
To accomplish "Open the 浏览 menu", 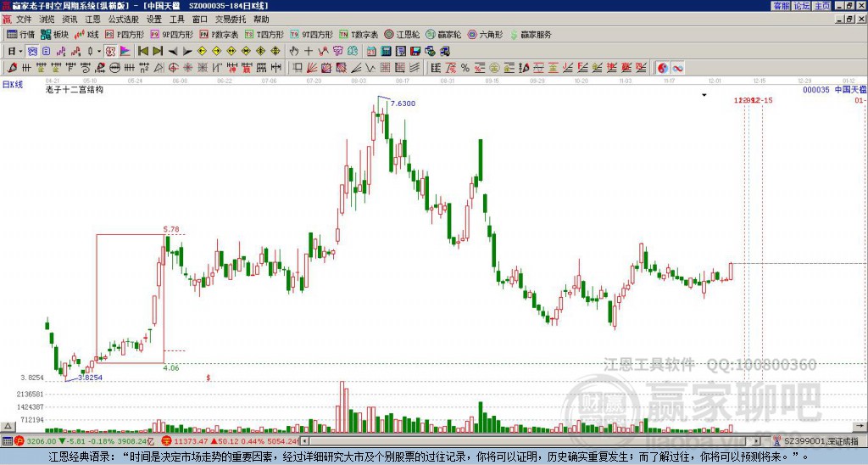I will (47, 20).
